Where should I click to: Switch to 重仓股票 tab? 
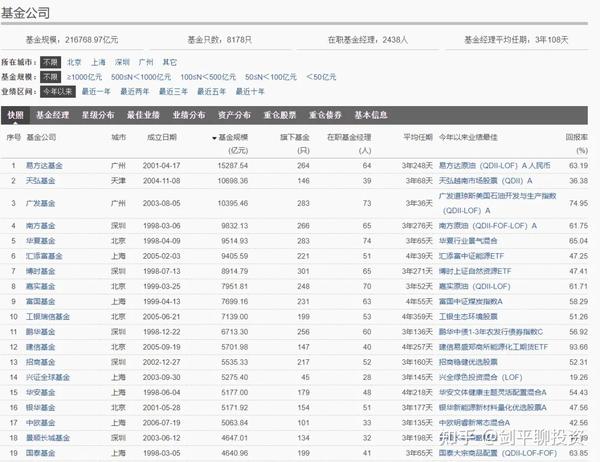[x=280, y=115]
